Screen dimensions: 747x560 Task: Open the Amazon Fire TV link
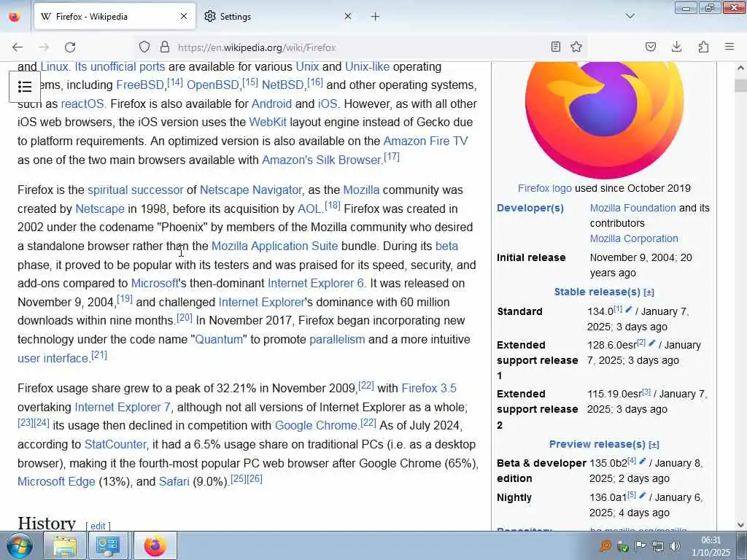[425, 141]
